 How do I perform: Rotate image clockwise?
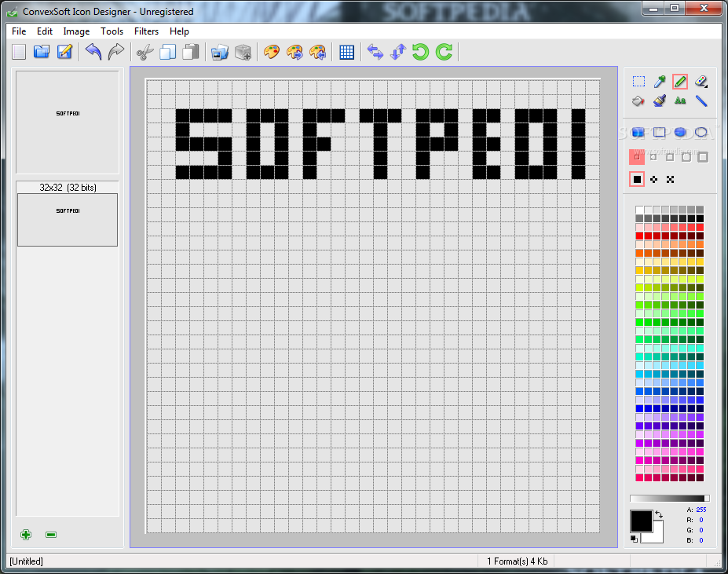click(x=444, y=52)
